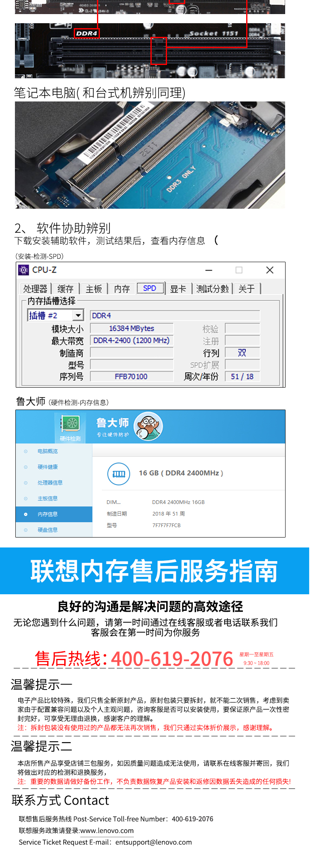The width and height of the screenshot is (310, 868).
Task: Click the entsupport@lenovo.com email address
Action: click(153, 842)
